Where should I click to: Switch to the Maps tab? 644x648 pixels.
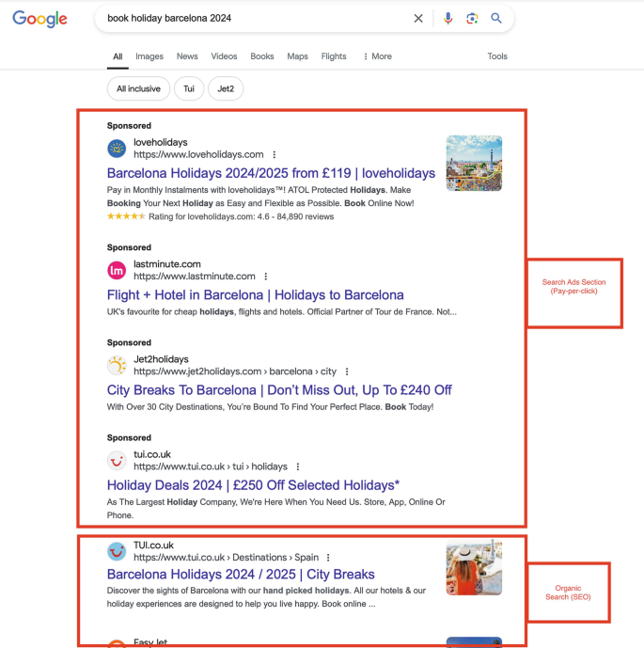tap(297, 56)
